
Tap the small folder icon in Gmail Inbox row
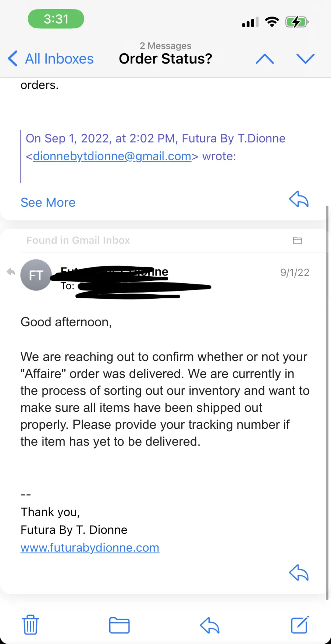(298, 240)
